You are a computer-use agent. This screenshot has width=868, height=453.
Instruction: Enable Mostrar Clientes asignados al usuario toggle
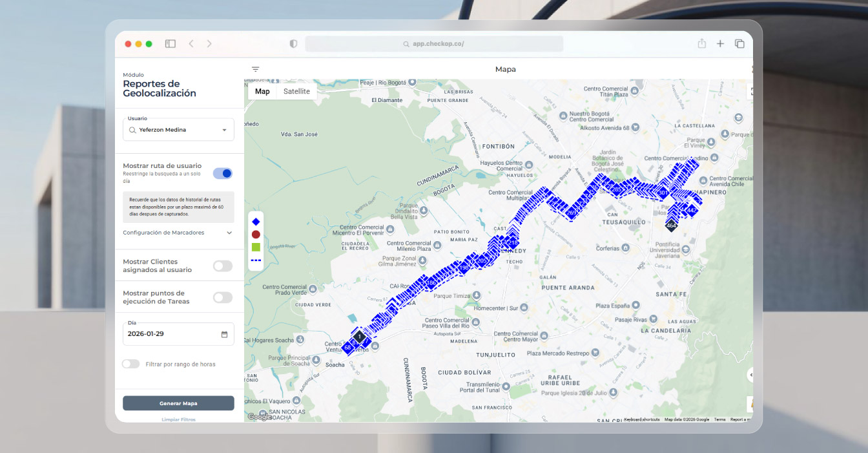tap(223, 266)
